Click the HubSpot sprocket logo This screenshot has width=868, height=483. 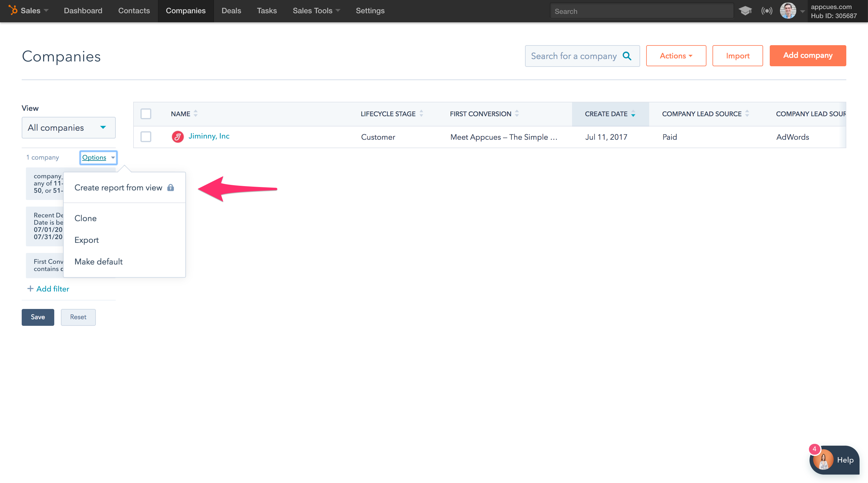coord(13,11)
